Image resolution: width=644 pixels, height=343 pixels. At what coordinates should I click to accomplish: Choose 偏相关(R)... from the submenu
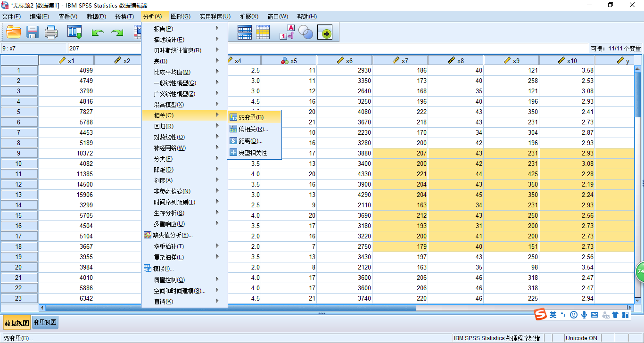point(255,129)
